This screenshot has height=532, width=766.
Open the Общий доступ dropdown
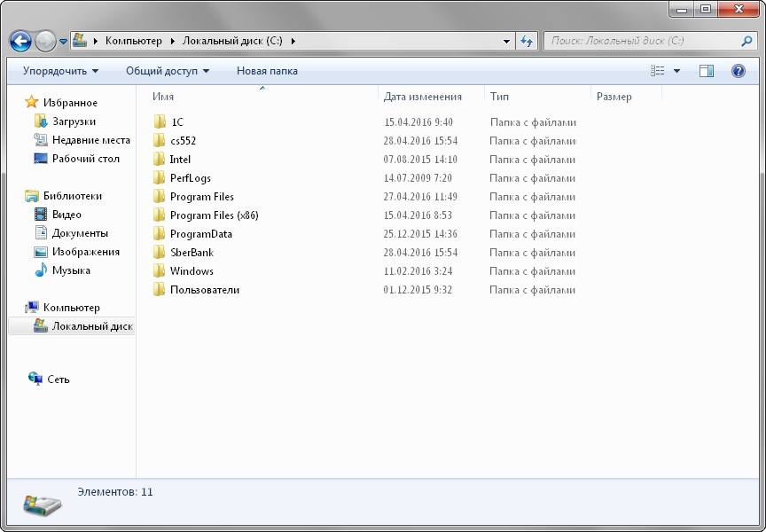[x=168, y=71]
